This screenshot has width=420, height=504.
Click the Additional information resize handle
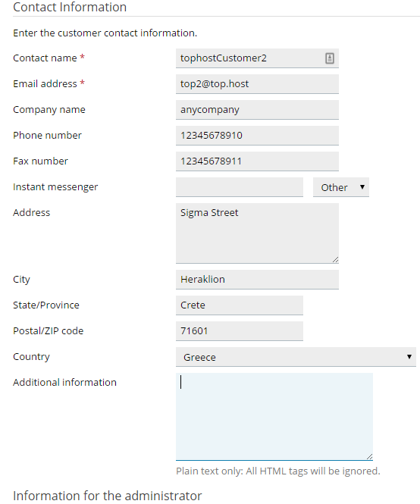tap(369, 456)
